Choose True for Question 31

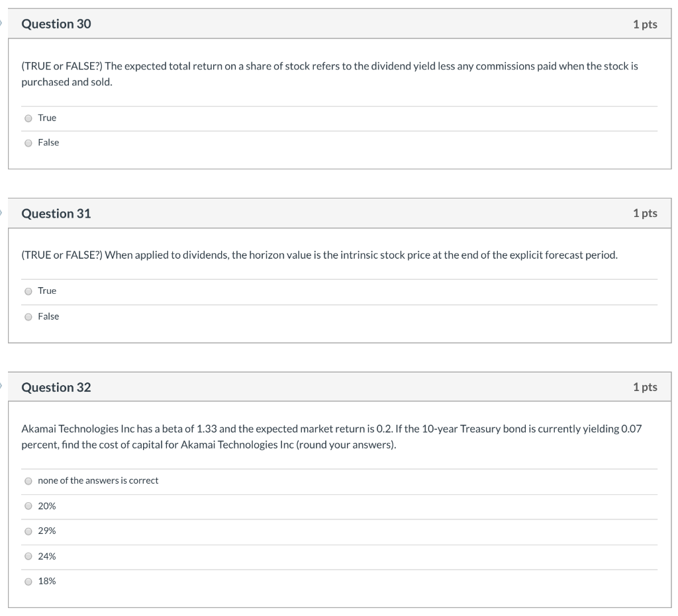tap(28, 291)
